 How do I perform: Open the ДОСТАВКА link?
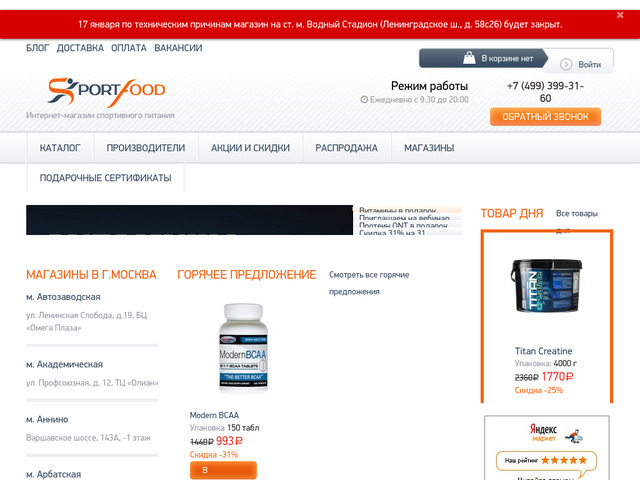coord(80,48)
